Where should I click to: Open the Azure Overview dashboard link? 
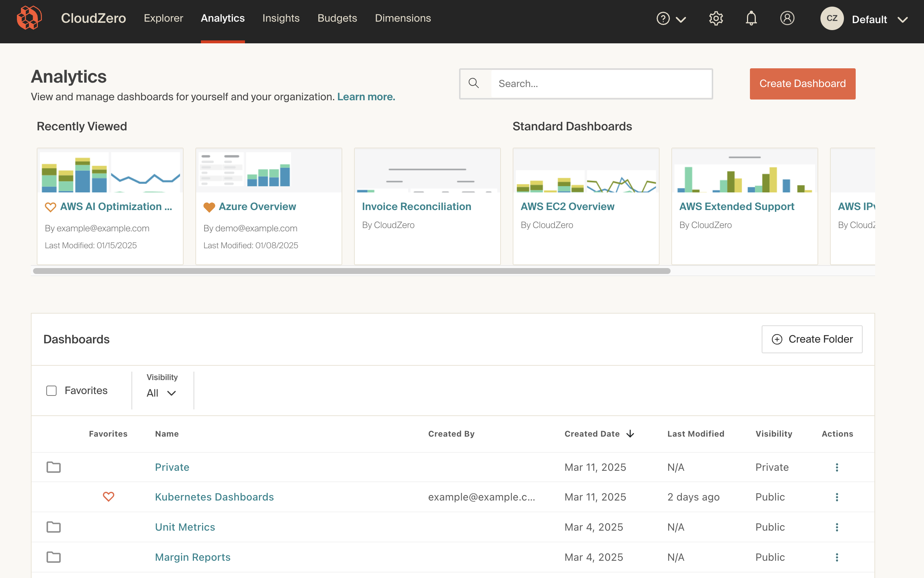(x=257, y=206)
